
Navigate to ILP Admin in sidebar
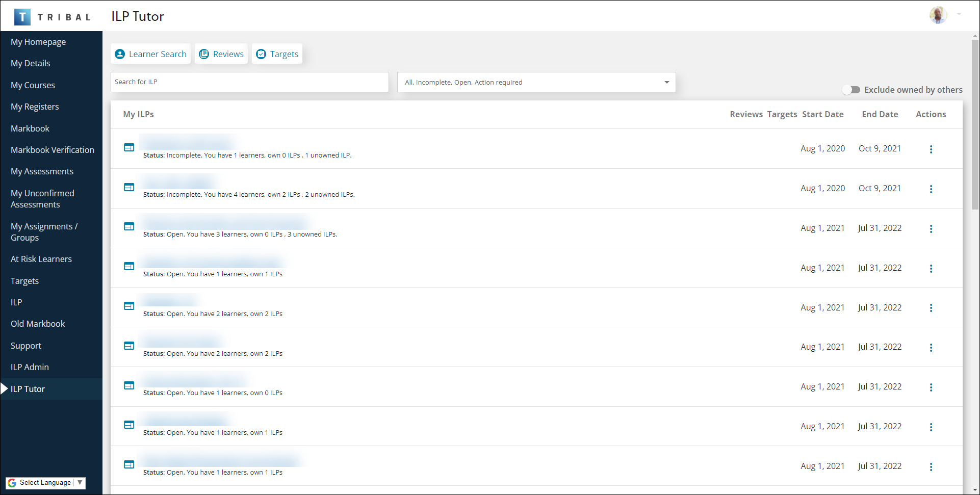(x=30, y=367)
